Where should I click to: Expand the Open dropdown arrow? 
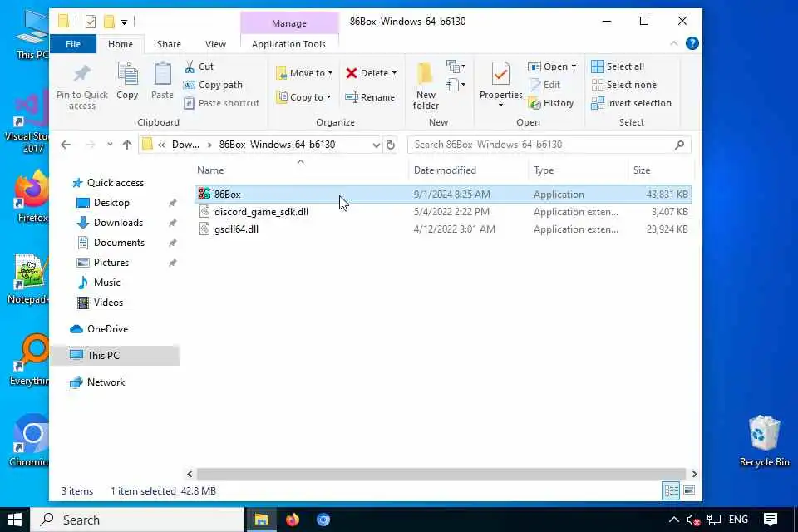[x=574, y=66]
